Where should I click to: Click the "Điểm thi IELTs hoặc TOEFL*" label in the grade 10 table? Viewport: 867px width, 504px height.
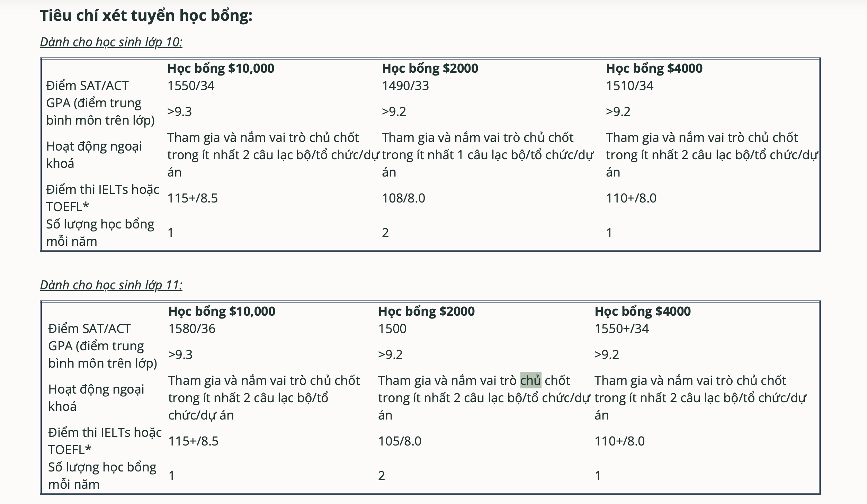(x=102, y=198)
